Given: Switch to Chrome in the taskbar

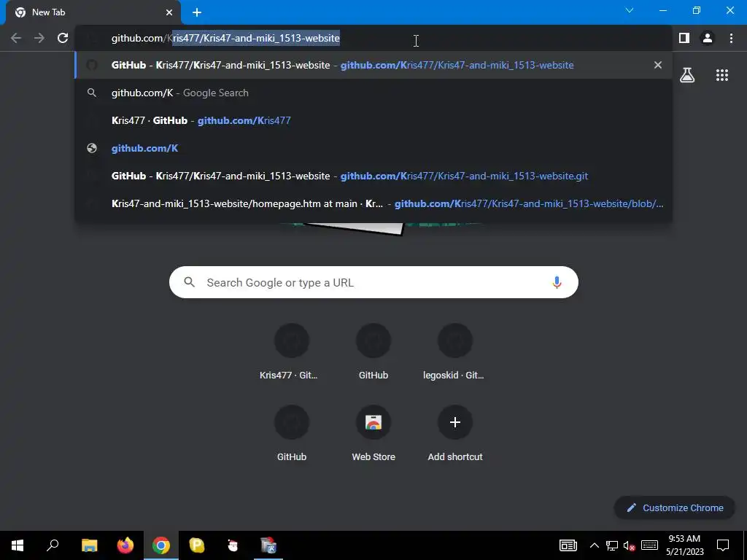Looking at the screenshot, I should [x=161, y=545].
